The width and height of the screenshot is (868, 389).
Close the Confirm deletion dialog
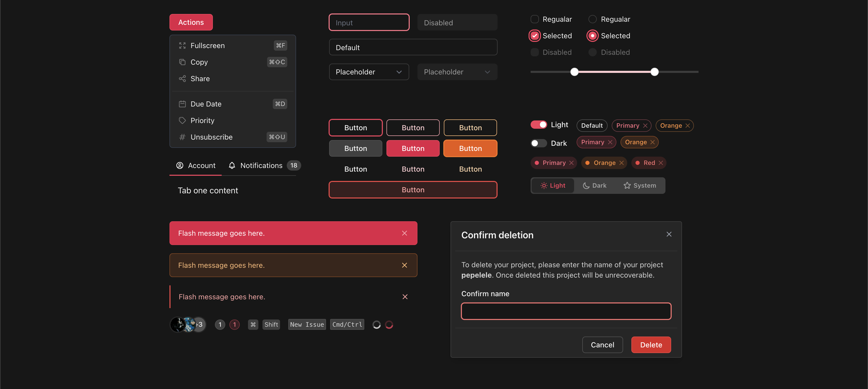(x=669, y=234)
